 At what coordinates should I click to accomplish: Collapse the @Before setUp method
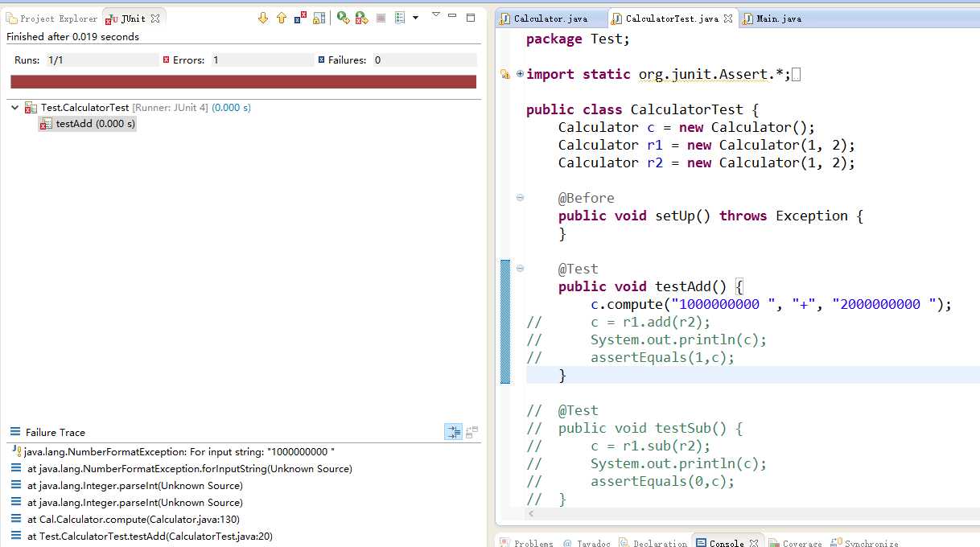520,198
